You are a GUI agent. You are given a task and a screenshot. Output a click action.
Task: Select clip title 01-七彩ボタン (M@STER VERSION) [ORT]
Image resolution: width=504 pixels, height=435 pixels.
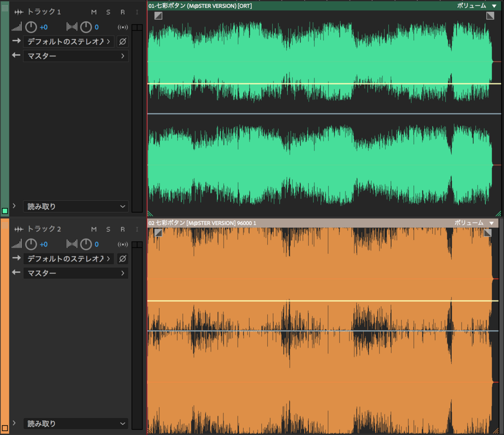click(200, 6)
